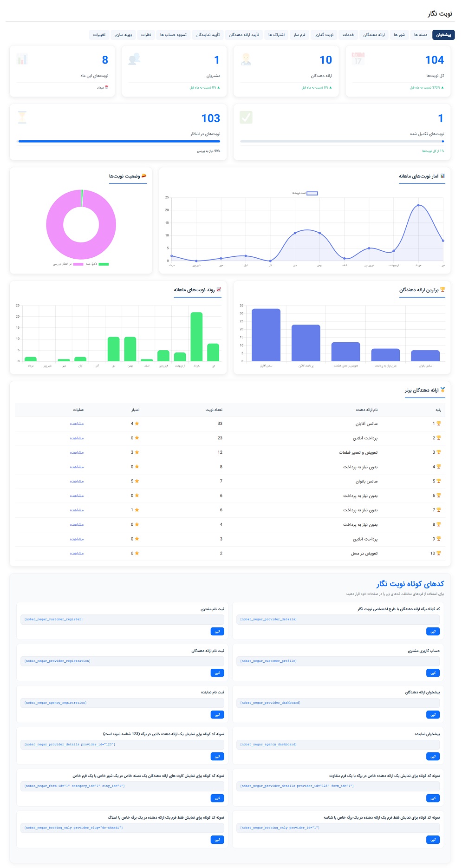
Task: Copy the nobat_negar_customer_register shortcode
Action: [217, 632]
